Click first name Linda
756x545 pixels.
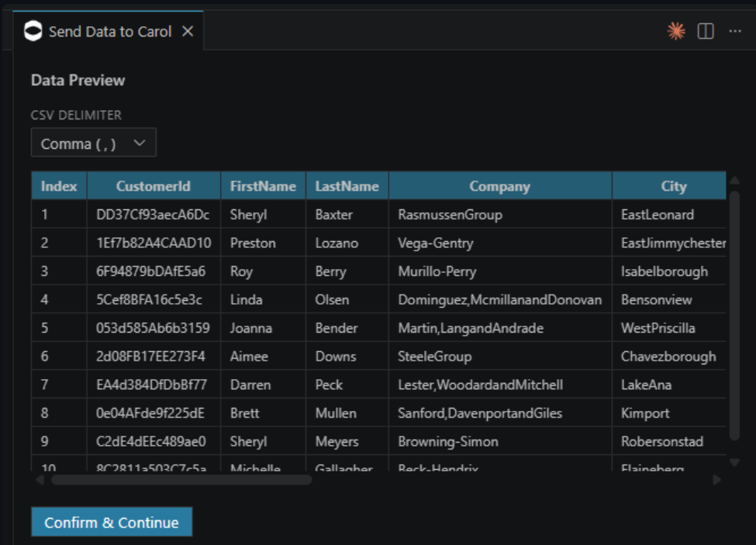click(247, 300)
